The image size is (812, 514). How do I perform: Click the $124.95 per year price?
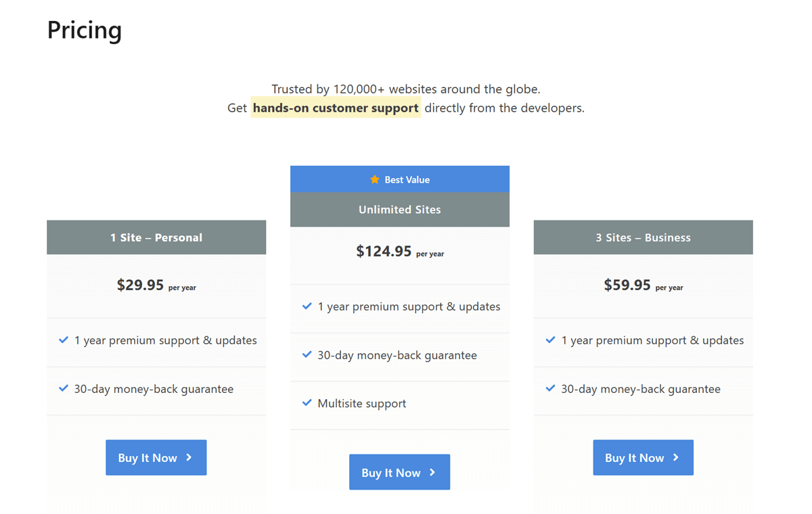399,252
